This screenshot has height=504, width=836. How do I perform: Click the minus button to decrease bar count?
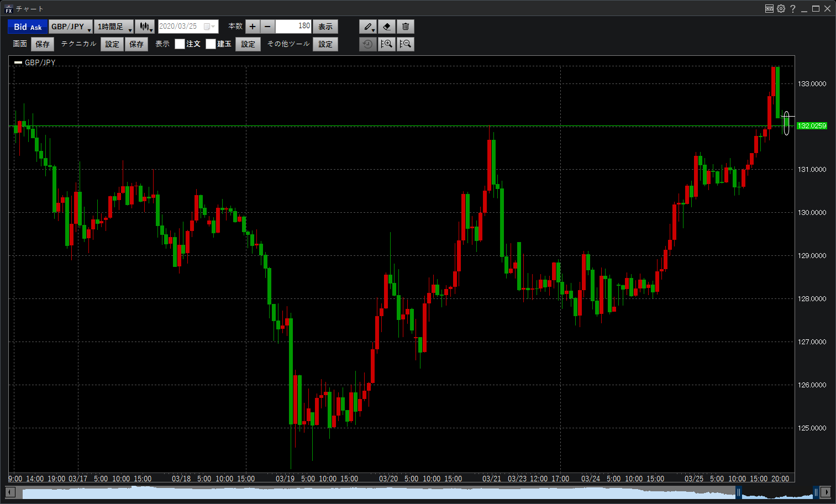[x=267, y=27]
